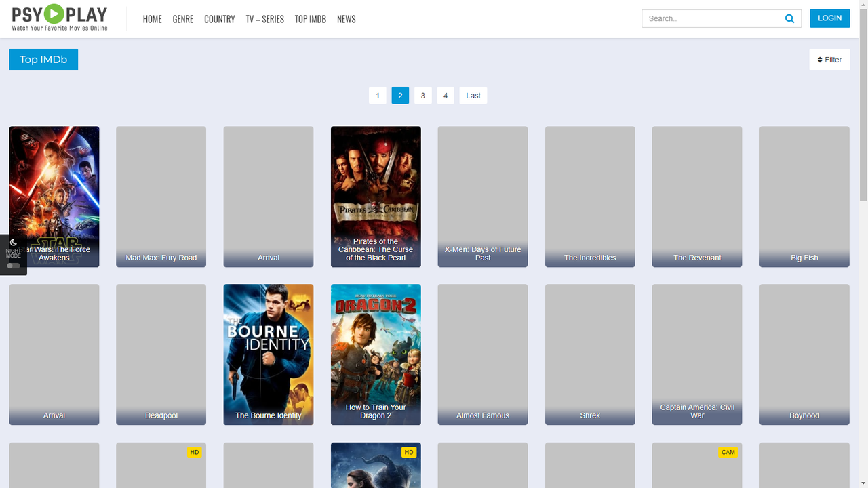Open the Arrival card beside Mad Max

click(x=269, y=197)
